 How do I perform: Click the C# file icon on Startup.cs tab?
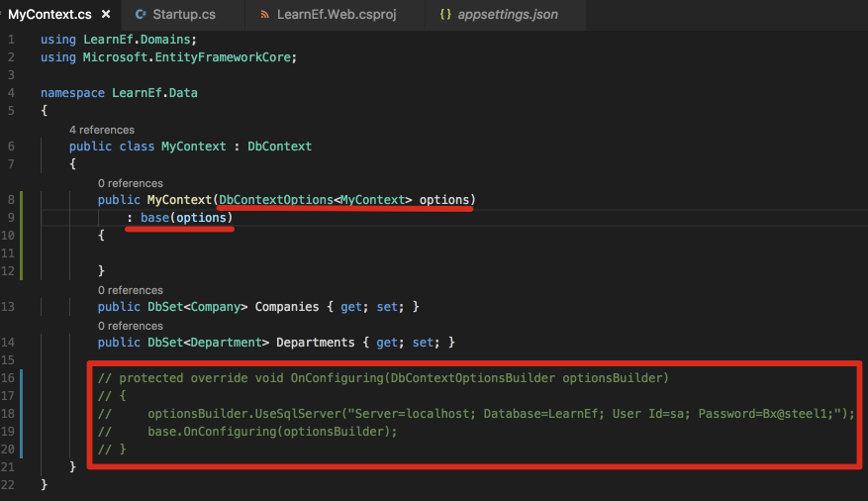point(141,15)
